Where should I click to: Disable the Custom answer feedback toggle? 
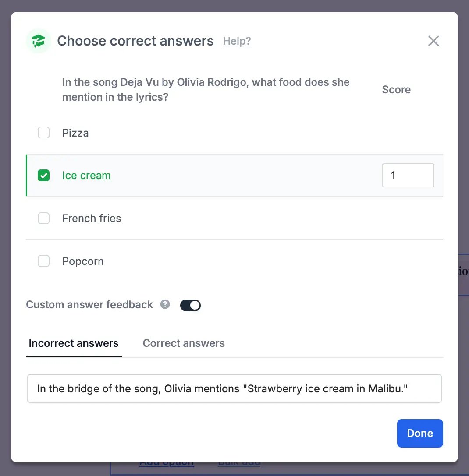(x=190, y=305)
